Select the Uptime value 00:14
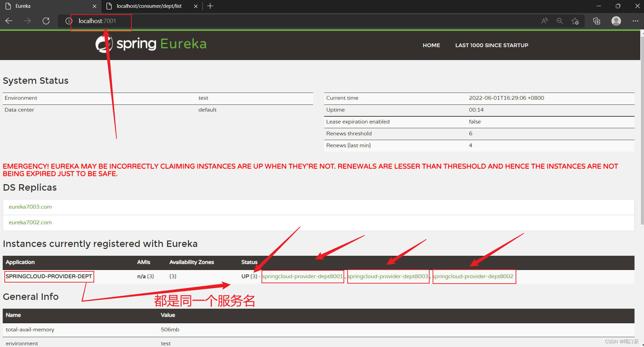This screenshot has height=347, width=644. [476, 110]
